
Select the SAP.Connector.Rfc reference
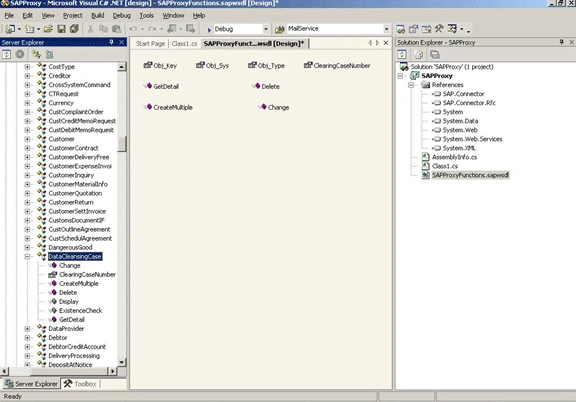tap(469, 103)
